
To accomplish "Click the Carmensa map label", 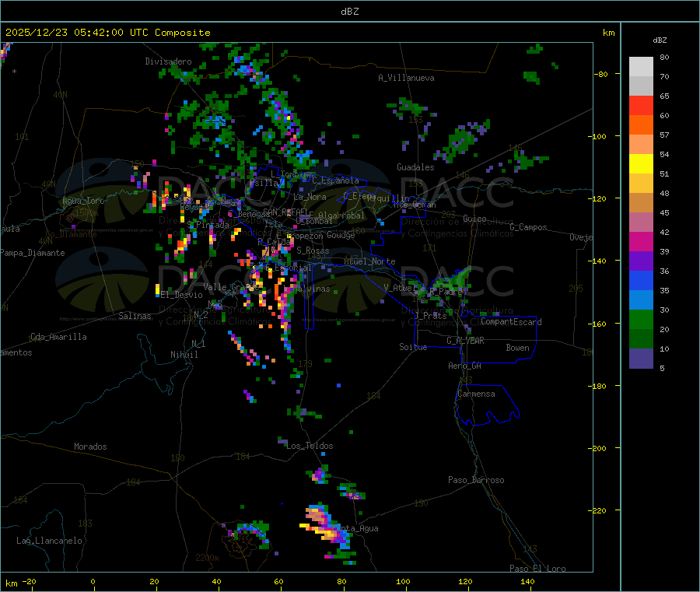I will [476, 394].
